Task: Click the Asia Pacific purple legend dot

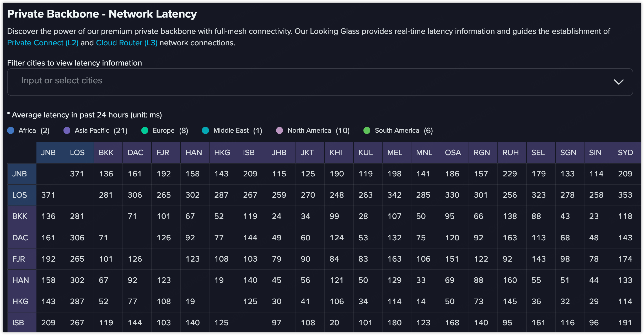Action: [67, 131]
